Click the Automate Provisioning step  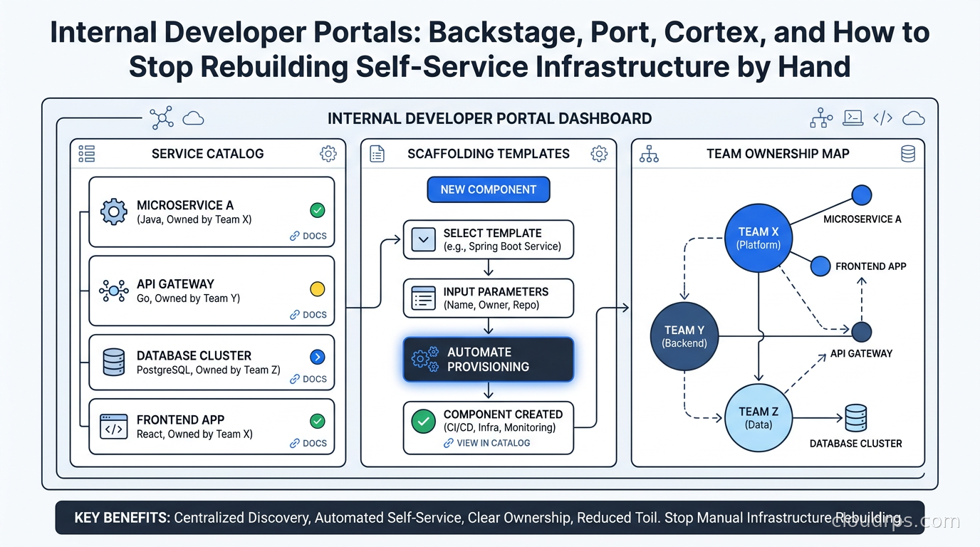[x=489, y=360]
